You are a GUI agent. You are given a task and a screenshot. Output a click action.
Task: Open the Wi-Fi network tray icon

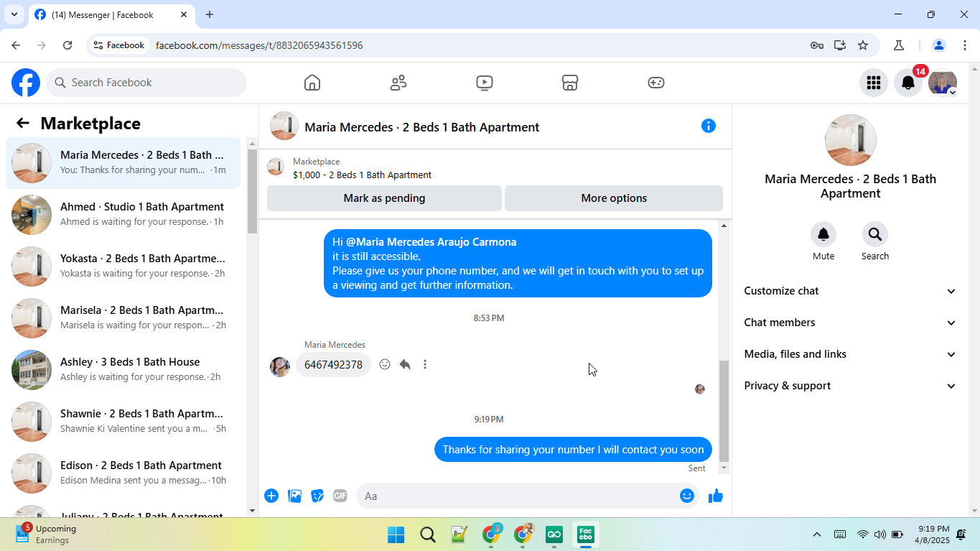(862, 534)
